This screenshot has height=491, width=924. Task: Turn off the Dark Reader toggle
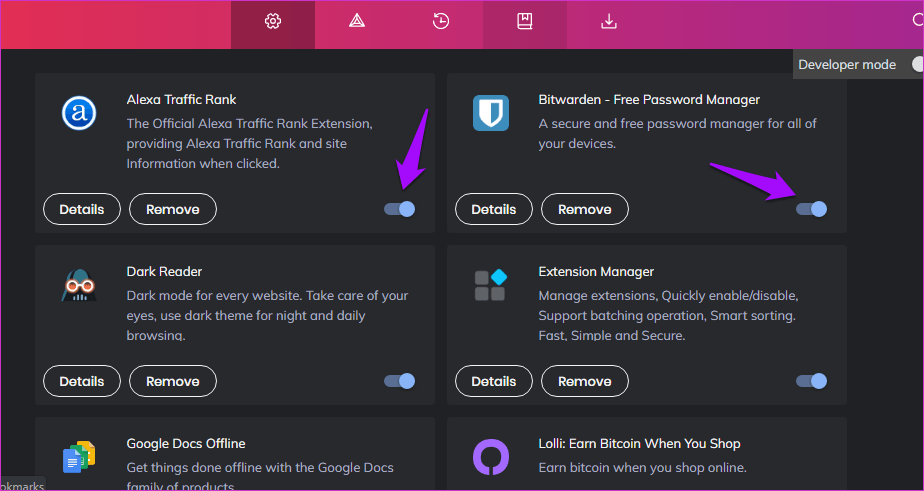(x=400, y=381)
